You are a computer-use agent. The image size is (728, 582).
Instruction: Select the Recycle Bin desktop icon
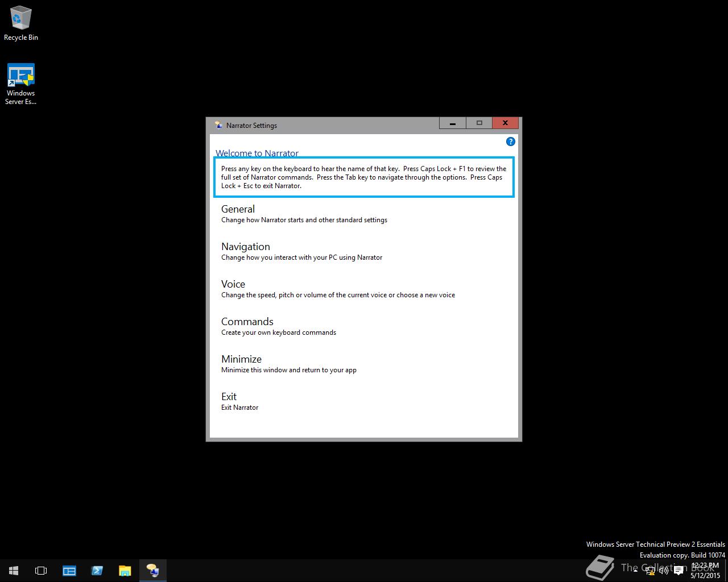coord(21,23)
